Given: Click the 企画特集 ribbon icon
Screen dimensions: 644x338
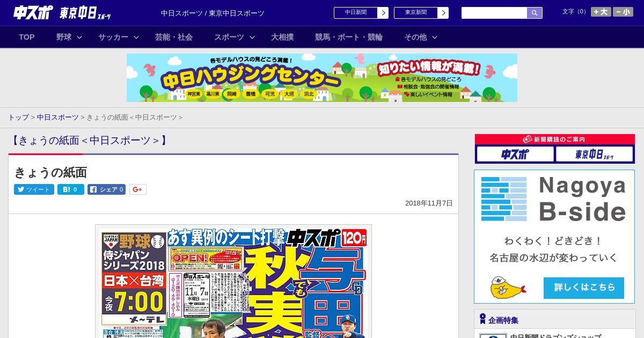Looking at the screenshot, I should click(482, 319).
